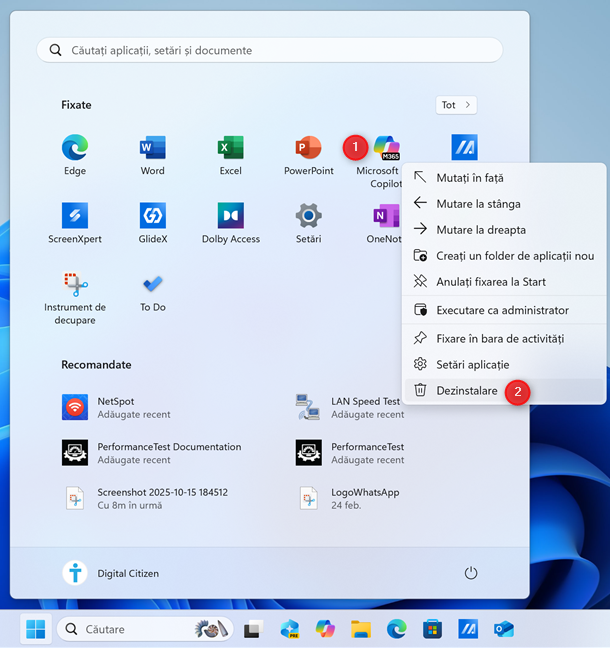
Task: Open Digital Citizen user account
Action: click(110, 573)
